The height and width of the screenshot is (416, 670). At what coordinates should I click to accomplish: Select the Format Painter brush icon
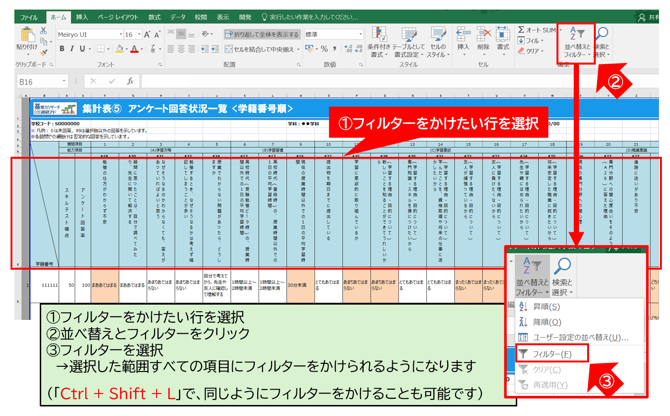coord(43,53)
